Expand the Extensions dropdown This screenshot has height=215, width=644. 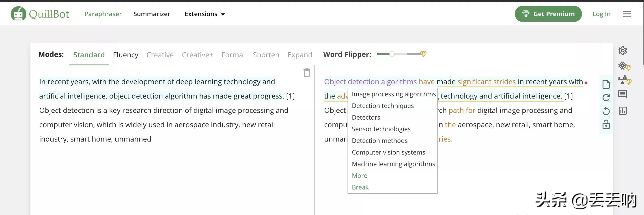pyautogui.click(x=205, y=14)
